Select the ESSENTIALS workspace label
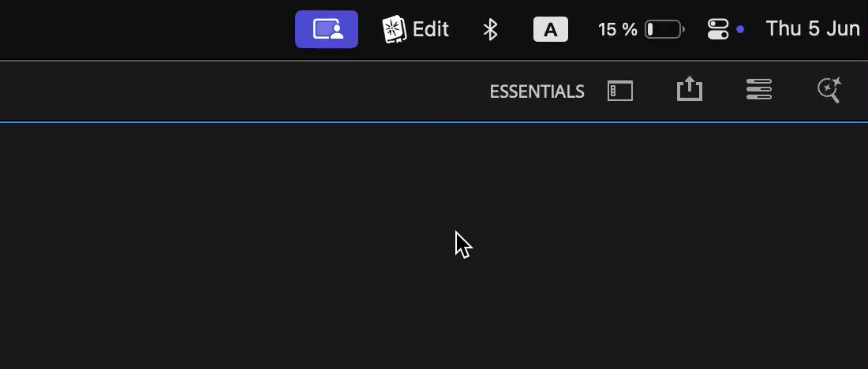Image resolution: width=868 pixels, height=369 pixels. pyautogui.click(x=537, y=91)
